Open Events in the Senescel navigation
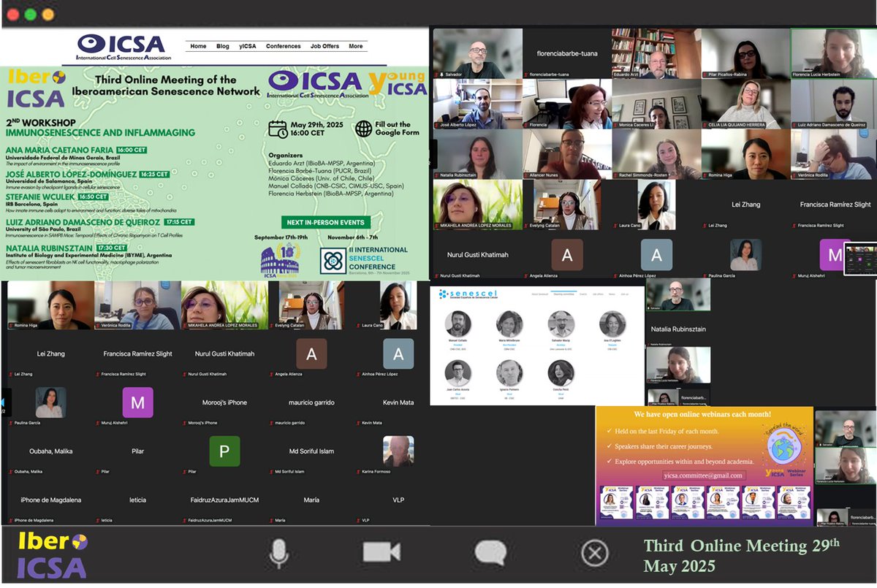The height and width of the screenshot is (588, 877). click(583, 294)
